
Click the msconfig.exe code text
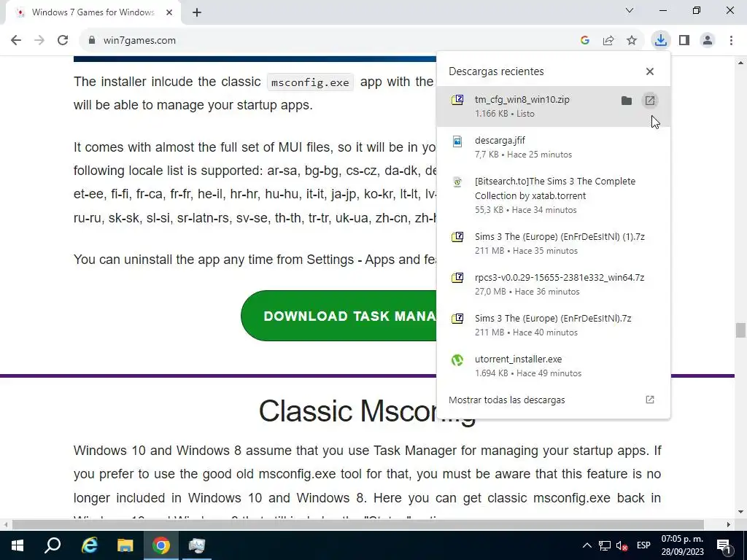point(310,82)
